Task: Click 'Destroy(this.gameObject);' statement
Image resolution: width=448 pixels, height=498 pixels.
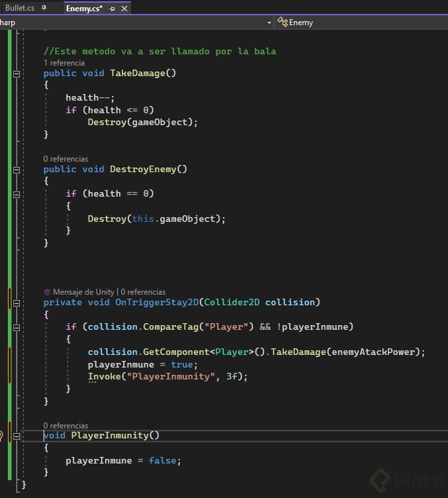Action: [x=157, y=219]
